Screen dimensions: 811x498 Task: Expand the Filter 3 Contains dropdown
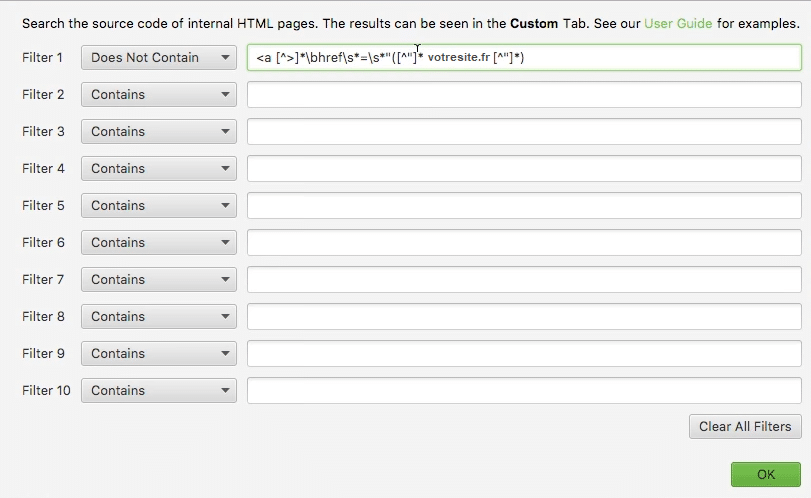(x=159, y=132)
